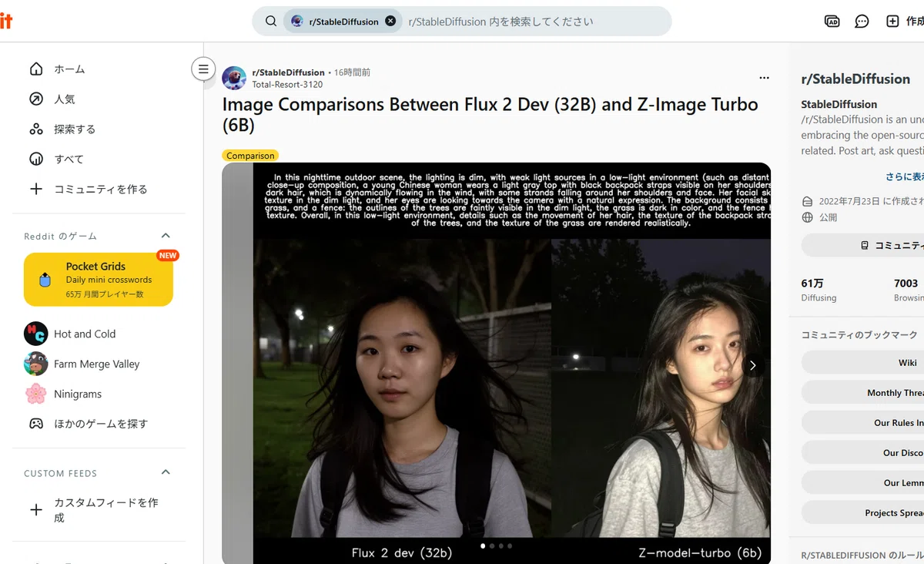Open the Pocket Grids game card
The width and height of the screenshot is (924, 564).
coord(99,280)
